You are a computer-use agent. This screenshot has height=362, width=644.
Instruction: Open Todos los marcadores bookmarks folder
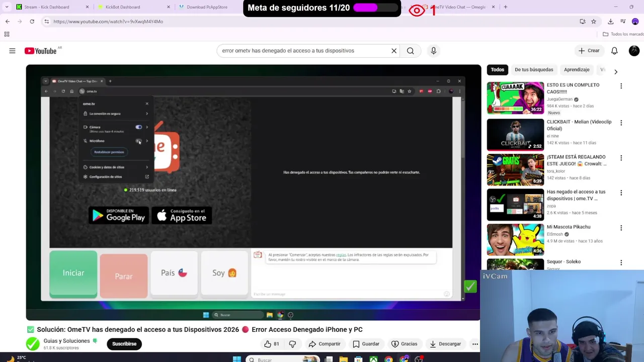(x=623, y=34)
